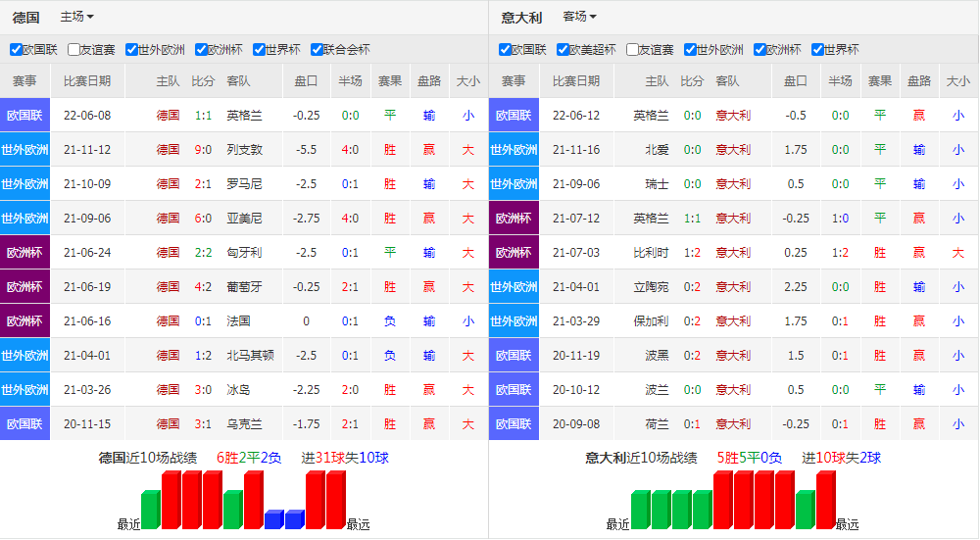Open home team 比利时 link
980x540 pixels.
[652, 253]
